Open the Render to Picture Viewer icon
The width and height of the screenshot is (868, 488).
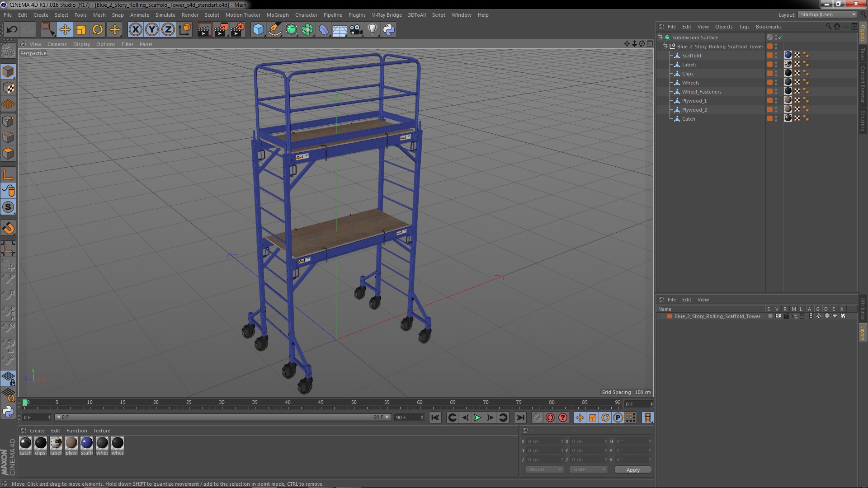221,30
